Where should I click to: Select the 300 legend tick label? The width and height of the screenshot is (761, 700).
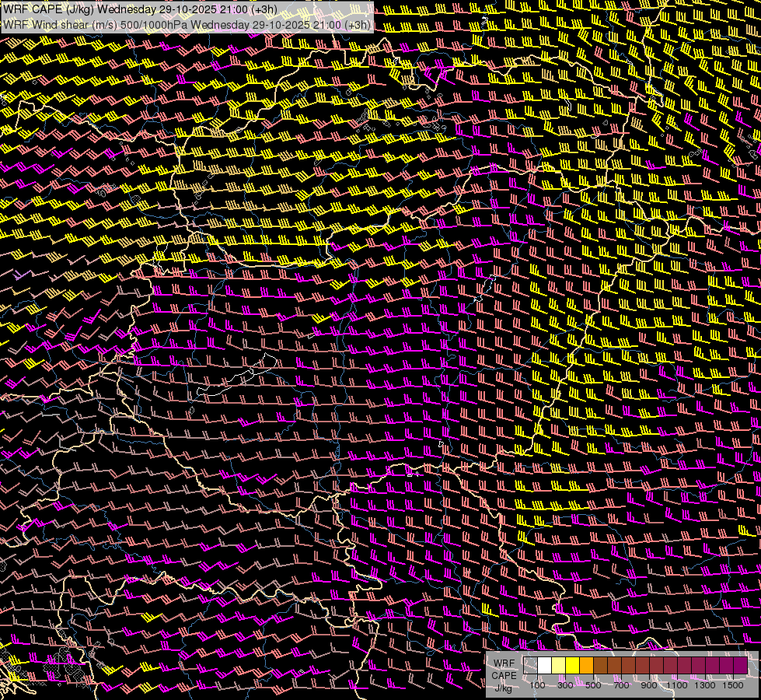565,685
